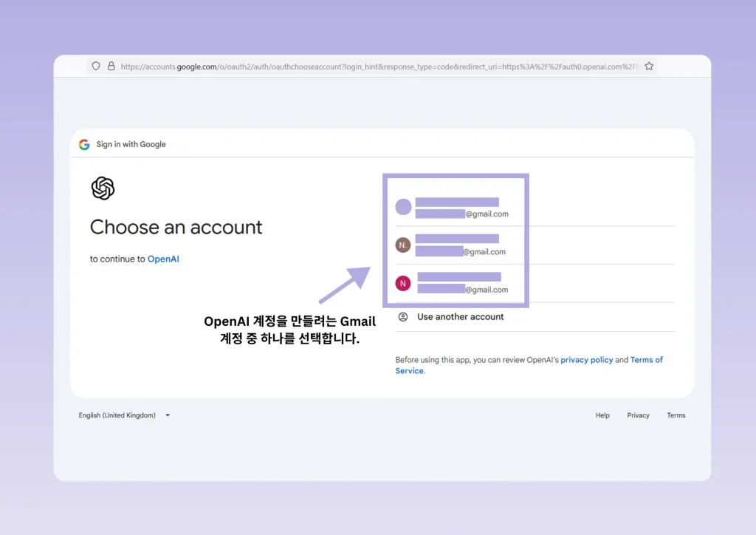Open OpenAI's privacy policy link

coord(586,360)
